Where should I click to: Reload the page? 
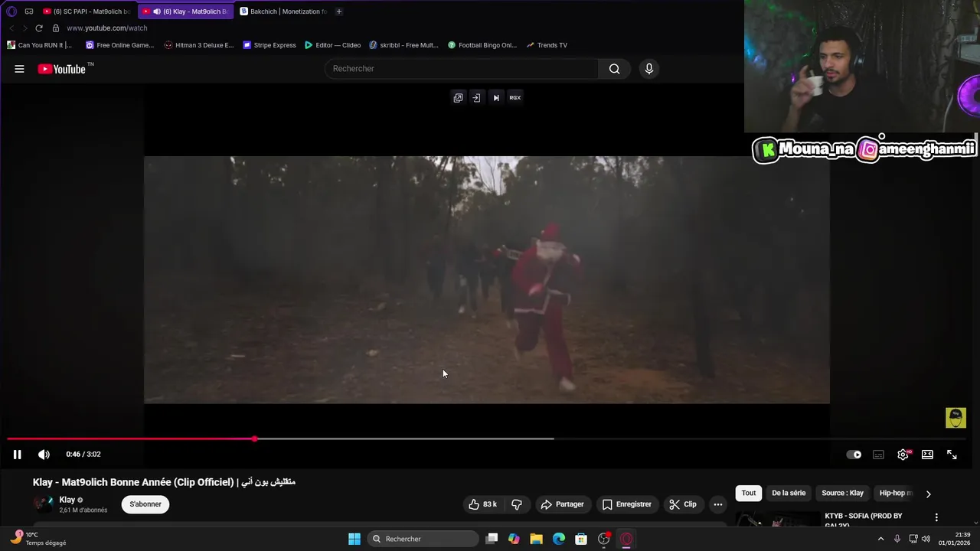pos(38,28)
